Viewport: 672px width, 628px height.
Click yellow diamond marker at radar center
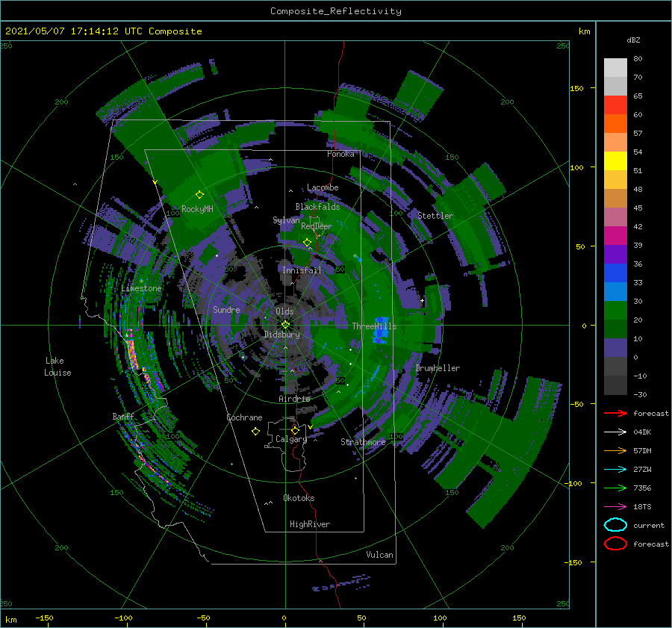pos(285,325)
